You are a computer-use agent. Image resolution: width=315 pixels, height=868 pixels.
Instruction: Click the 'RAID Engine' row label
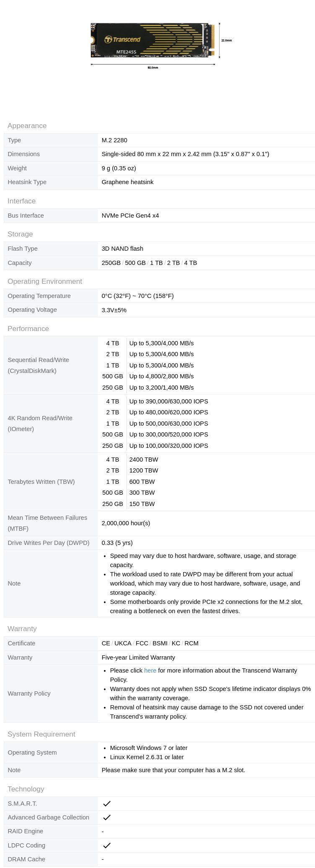coord(25,831)
